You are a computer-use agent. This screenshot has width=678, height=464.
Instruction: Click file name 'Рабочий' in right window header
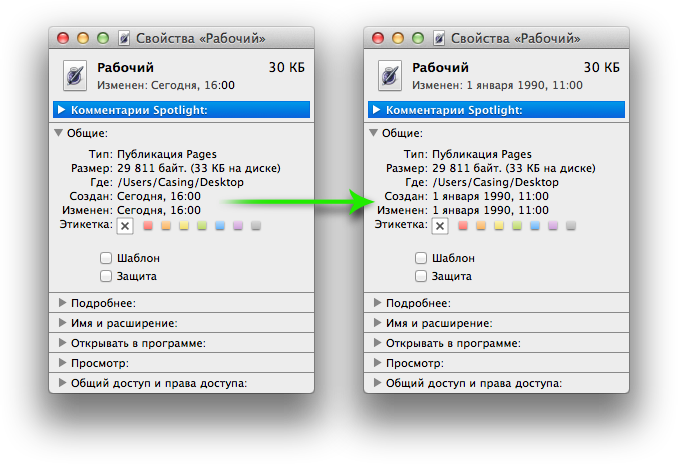click(440, 68)
